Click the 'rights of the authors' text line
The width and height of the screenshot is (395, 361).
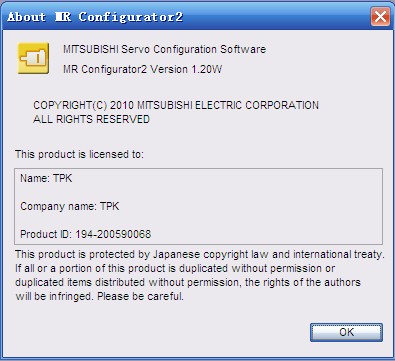(x=188, y=283)
